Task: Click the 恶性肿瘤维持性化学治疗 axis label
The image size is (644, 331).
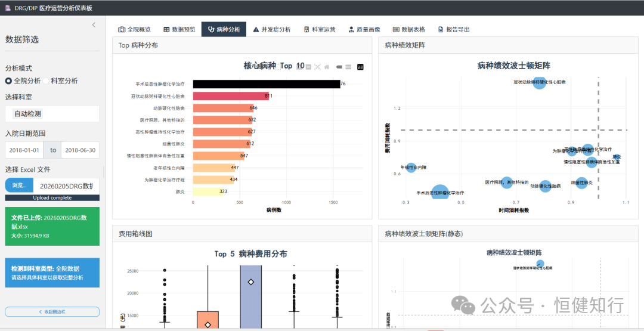Action: pyautogui.click(x=160, y=132)
